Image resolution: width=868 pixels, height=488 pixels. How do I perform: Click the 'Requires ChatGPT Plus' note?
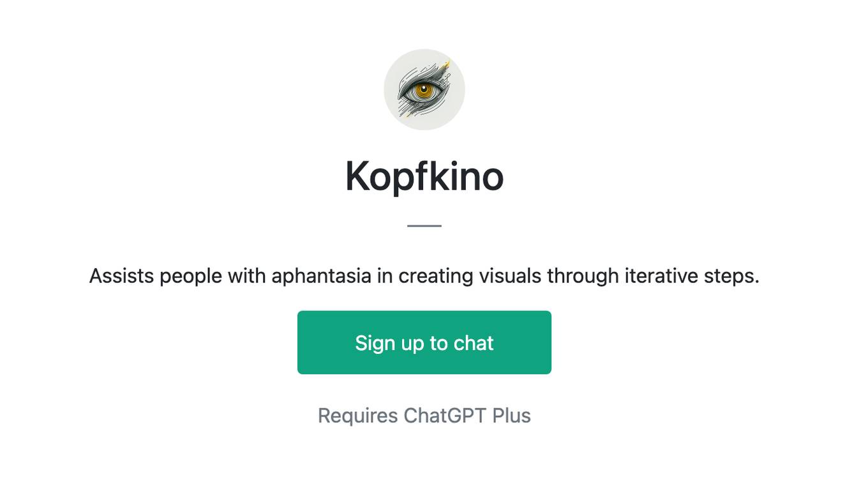click(424, 415)
